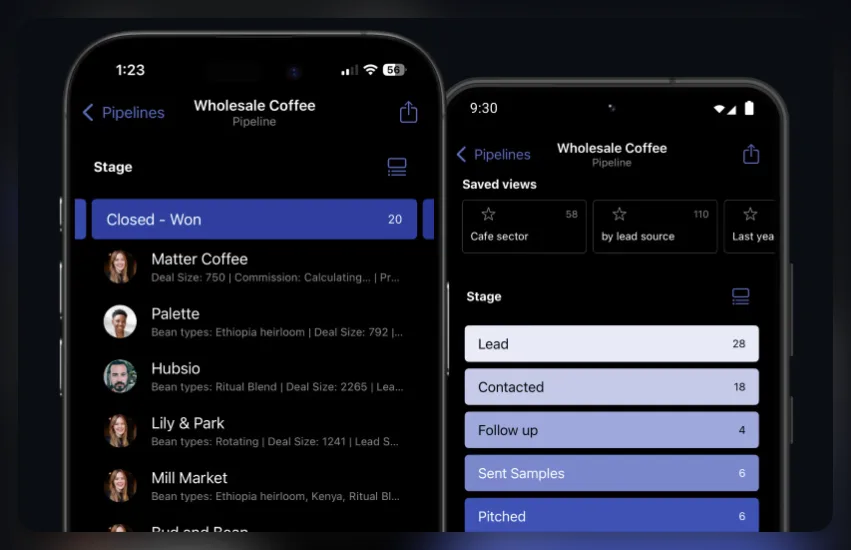Tap the Stage heading on the left phone
This screenshot has height=550, width=851.
pos(113,167)
